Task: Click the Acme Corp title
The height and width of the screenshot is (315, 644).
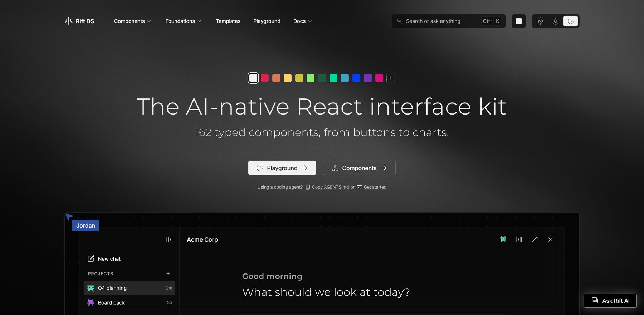Action: [203, 239]
